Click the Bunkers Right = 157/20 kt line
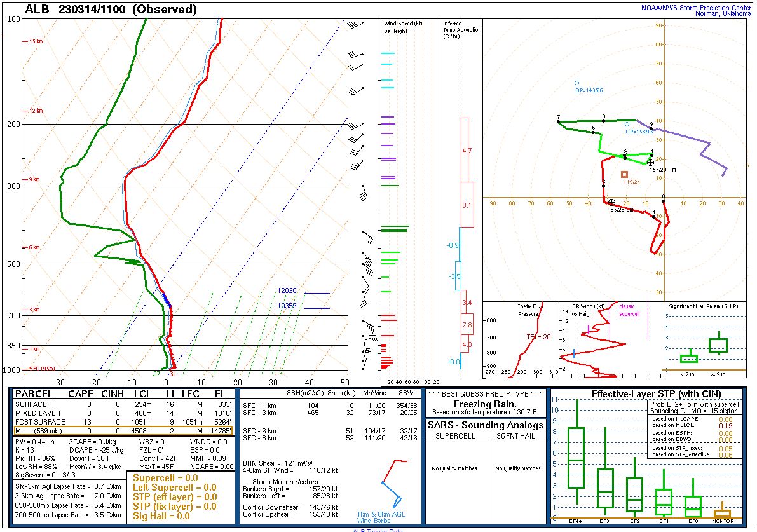Image resolution: width=757 pixels, height=532 pixels. click(x=290, y=489)
